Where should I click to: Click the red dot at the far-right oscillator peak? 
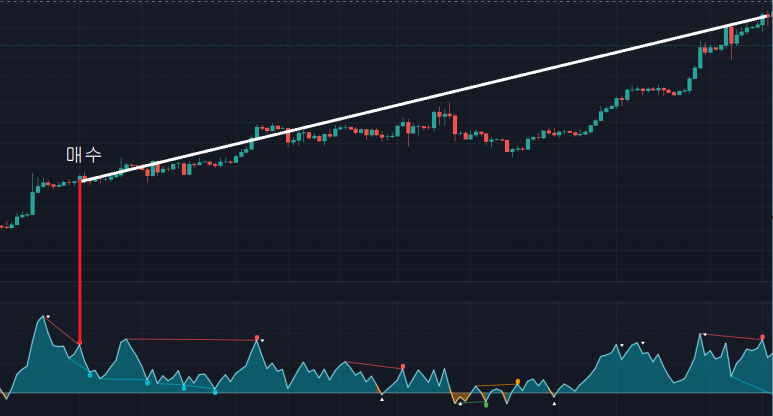763,337
